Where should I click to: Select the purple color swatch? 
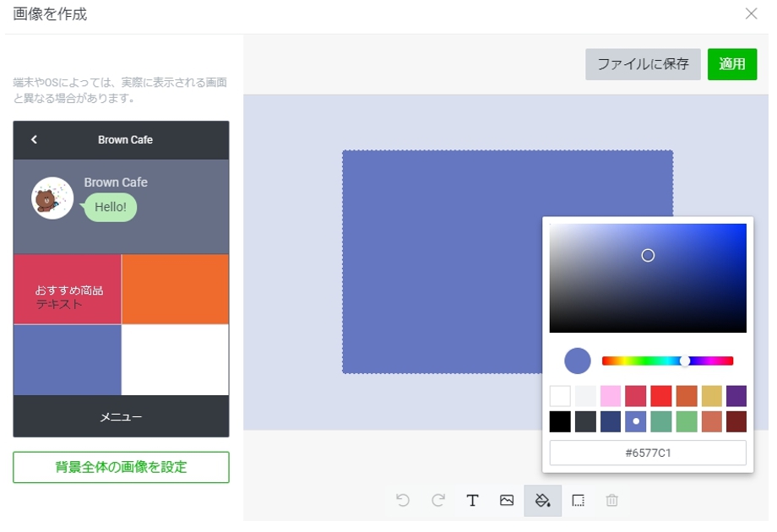tap(736, 396)
